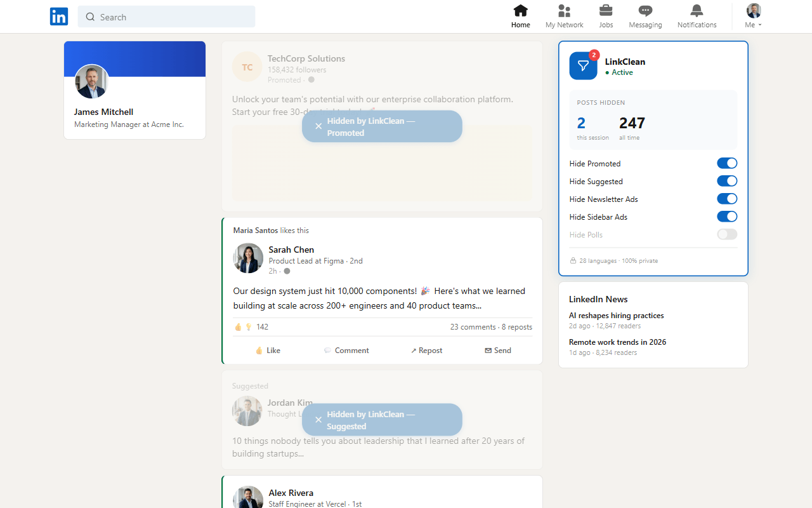Switch off the Hide Sidebar Ads toggle
Viewport: 812px width, 508px height.
(x=727, y=217)
